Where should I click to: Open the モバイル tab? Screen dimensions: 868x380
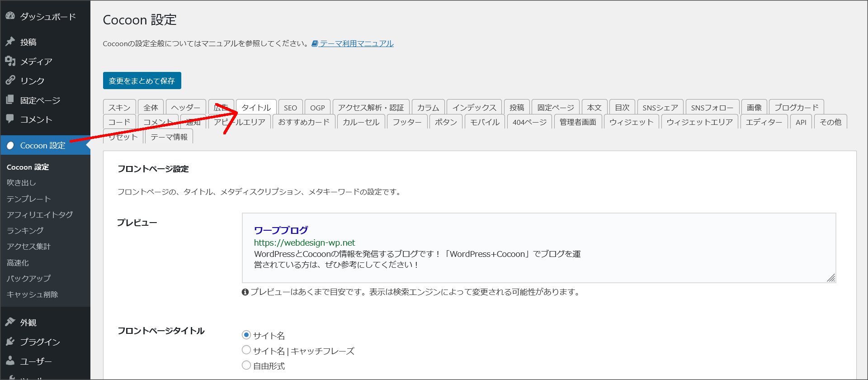click(x=485, y=122)
